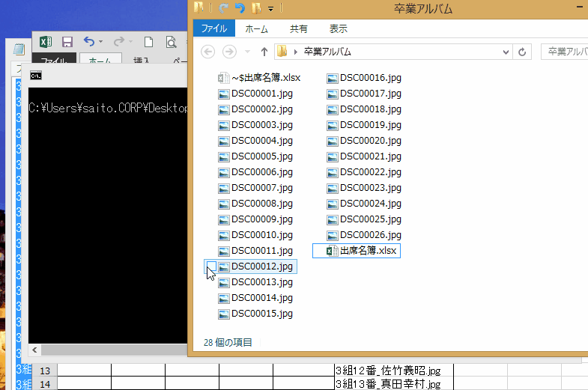This screenshot has width=588, height=390.
Task: Go up one folder level in Explorer
Action: point(264,52)
